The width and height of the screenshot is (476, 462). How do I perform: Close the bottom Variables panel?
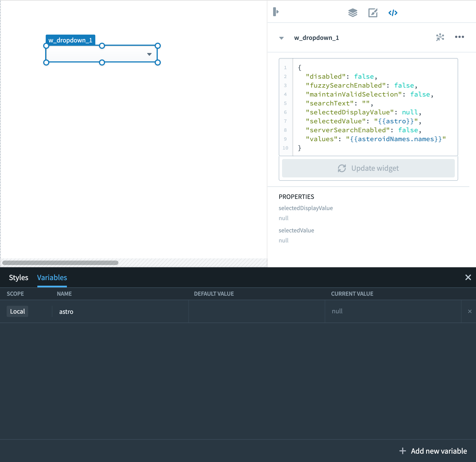pos(468,277)
